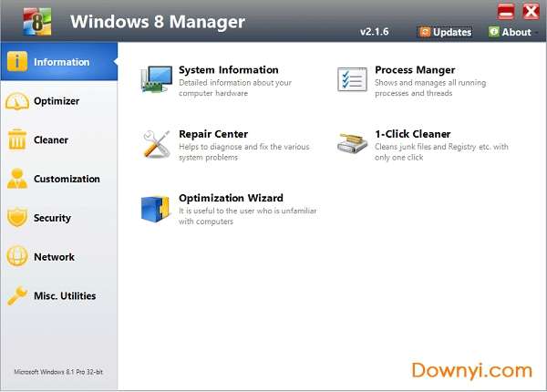
Task: Open the Repair Center title link
Action: [x=213, y=134]
